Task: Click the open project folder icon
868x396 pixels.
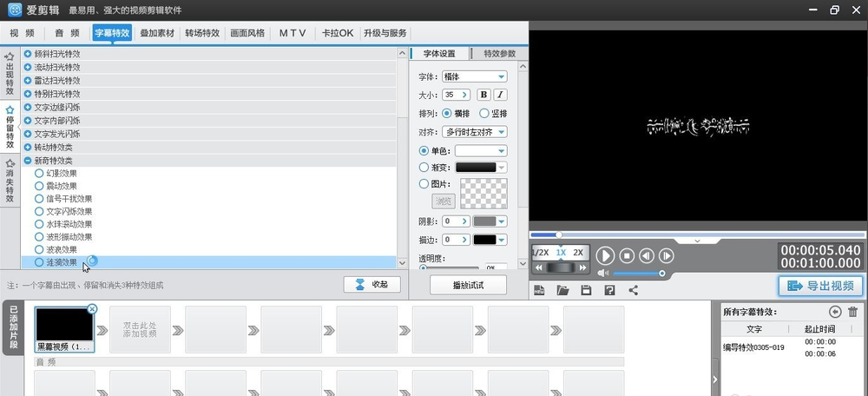Action: tap(562, 290)
